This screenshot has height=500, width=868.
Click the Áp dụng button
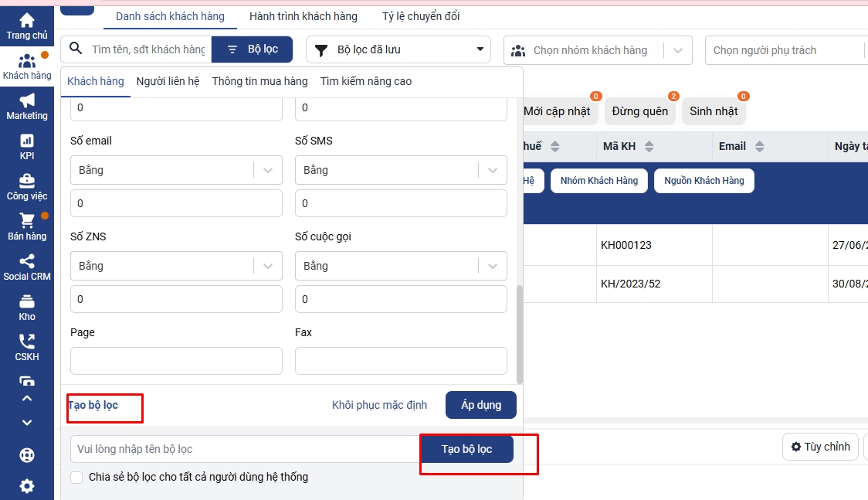click(480, 405)
